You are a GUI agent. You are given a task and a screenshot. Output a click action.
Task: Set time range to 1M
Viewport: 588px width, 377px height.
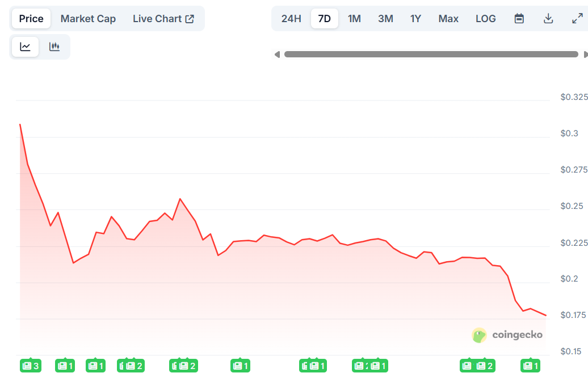(354, 18)
